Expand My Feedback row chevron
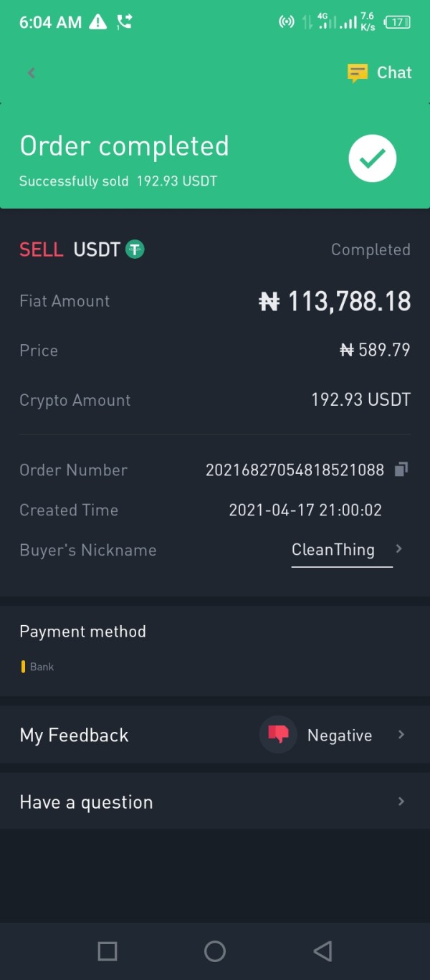Screen dimensions: 430x980 pos(401,735)
